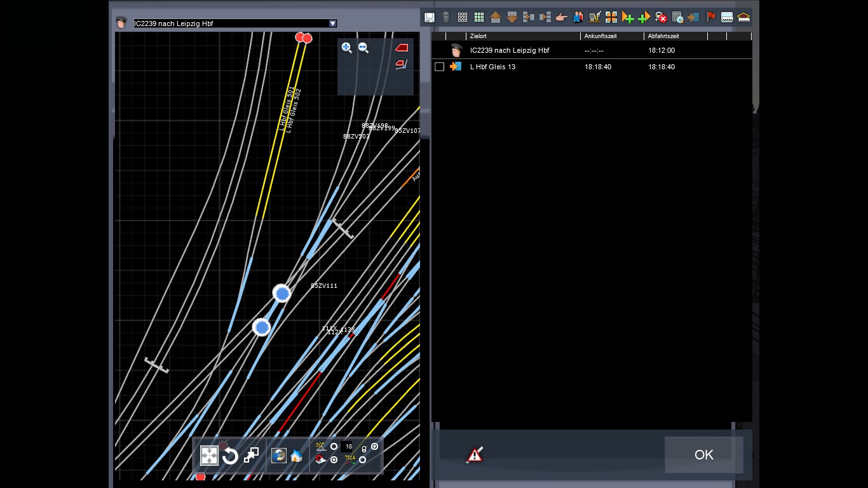Viewport: 868px width, 488px height.
Task: Click the house home icon on map
Action: 296,456
